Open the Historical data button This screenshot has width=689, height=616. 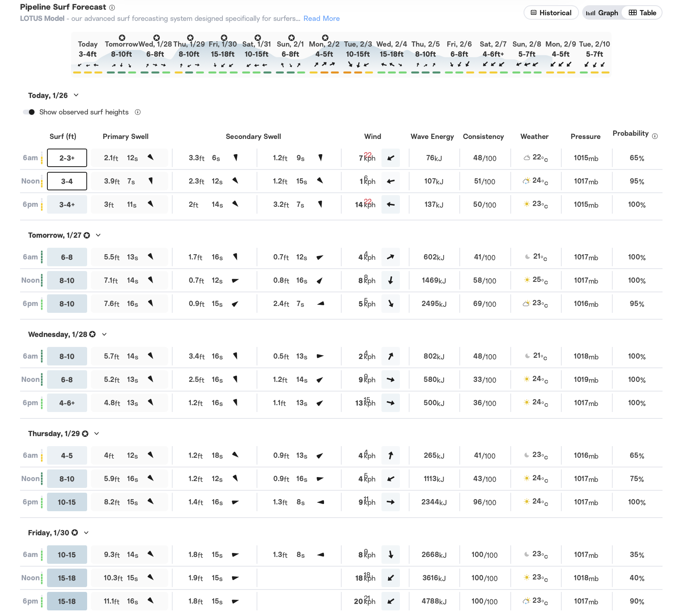pos(551,13)
